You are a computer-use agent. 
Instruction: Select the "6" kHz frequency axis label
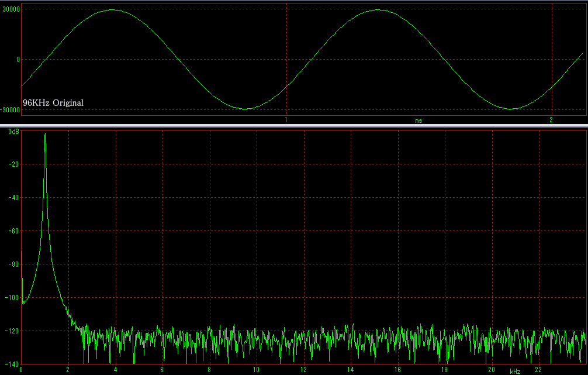coord(162,370)
